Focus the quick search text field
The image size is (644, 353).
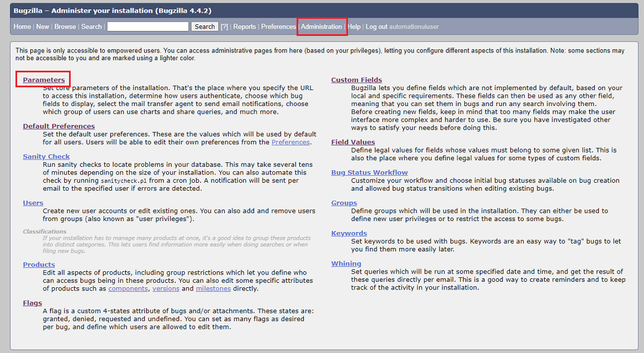point(148,27)
